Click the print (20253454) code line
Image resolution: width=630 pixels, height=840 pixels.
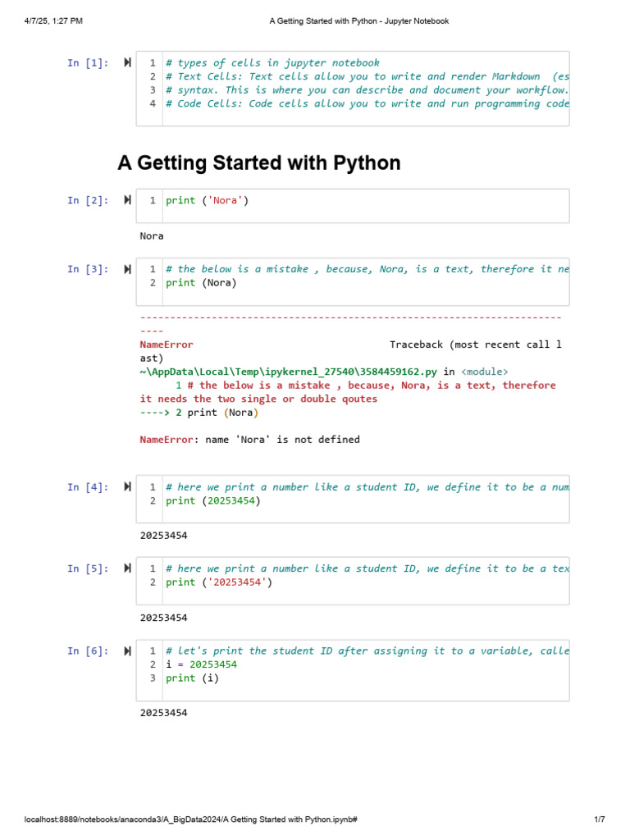coord(213,500)
